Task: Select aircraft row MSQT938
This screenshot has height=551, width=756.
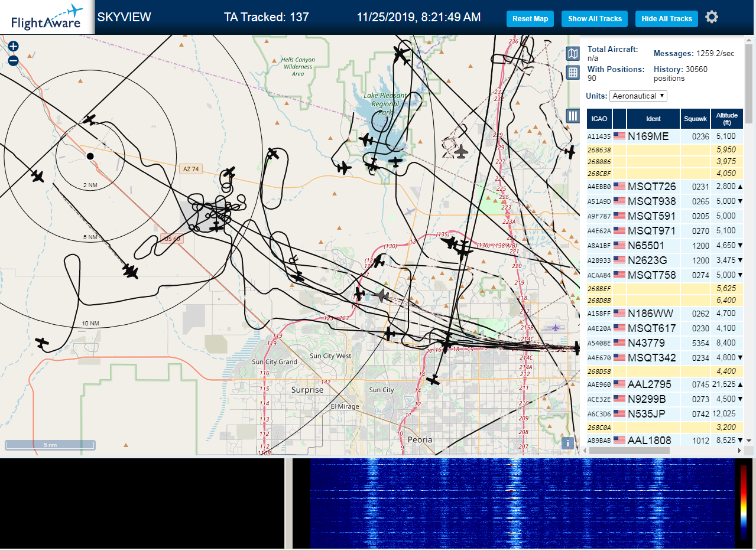Action: 664,201
